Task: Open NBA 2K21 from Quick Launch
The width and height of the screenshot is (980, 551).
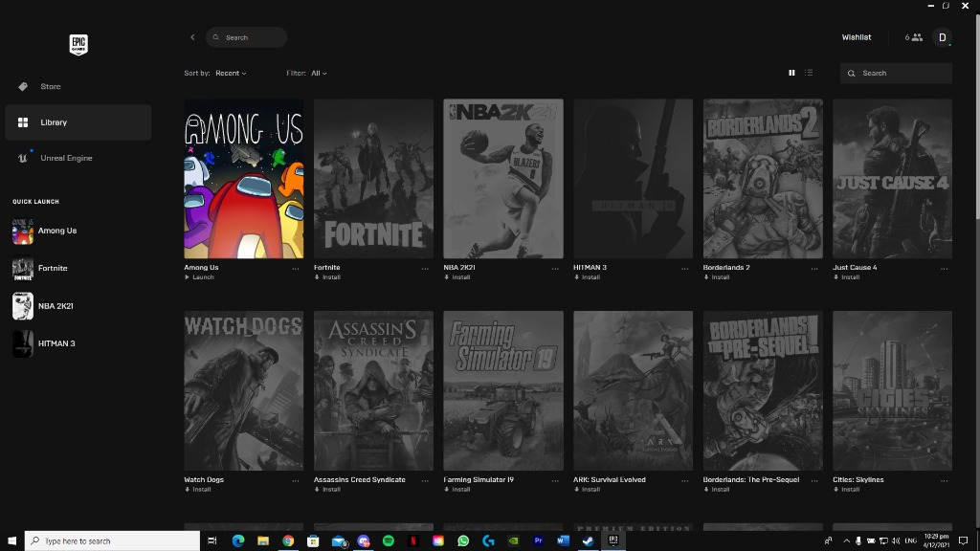Action: point(43,306)
